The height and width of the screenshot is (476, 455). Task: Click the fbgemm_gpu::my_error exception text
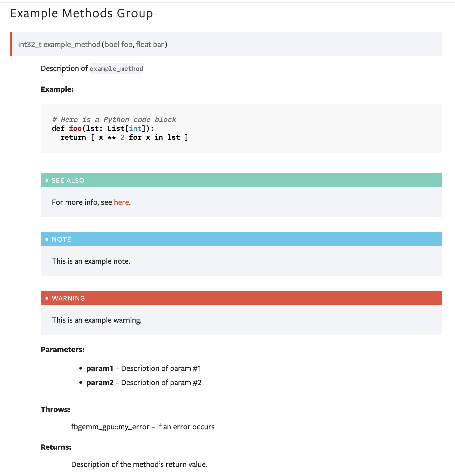tap(110, 427)
